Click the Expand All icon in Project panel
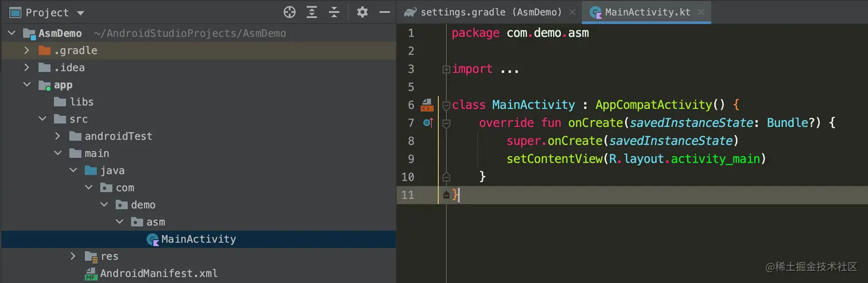Image resolution: width=868 pixels, height=283 pixels. tap(312, 12)
